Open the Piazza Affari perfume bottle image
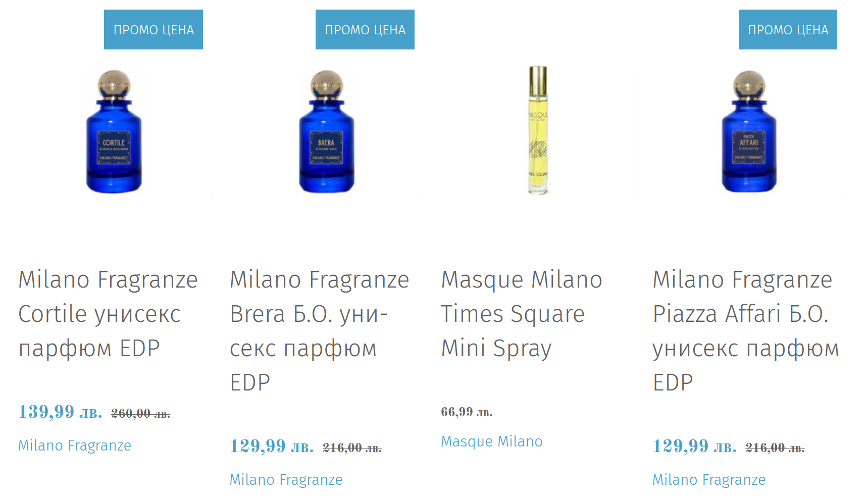 749,132
